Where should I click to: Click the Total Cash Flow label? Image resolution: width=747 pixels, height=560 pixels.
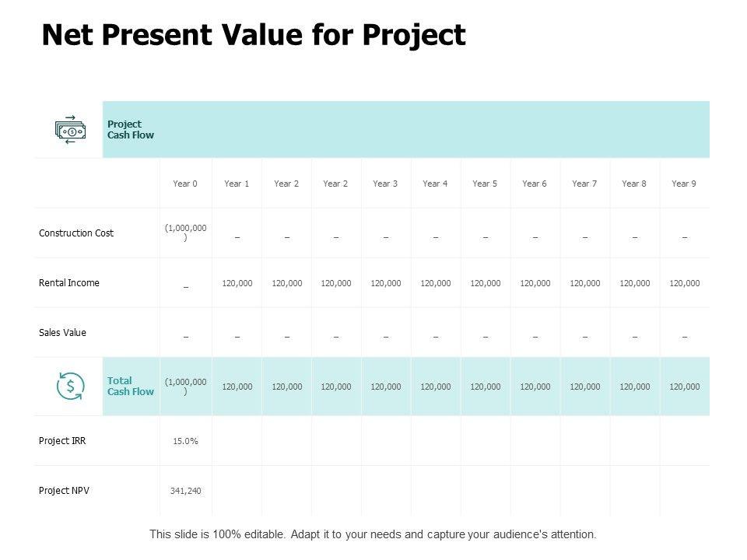coord(130,387)
